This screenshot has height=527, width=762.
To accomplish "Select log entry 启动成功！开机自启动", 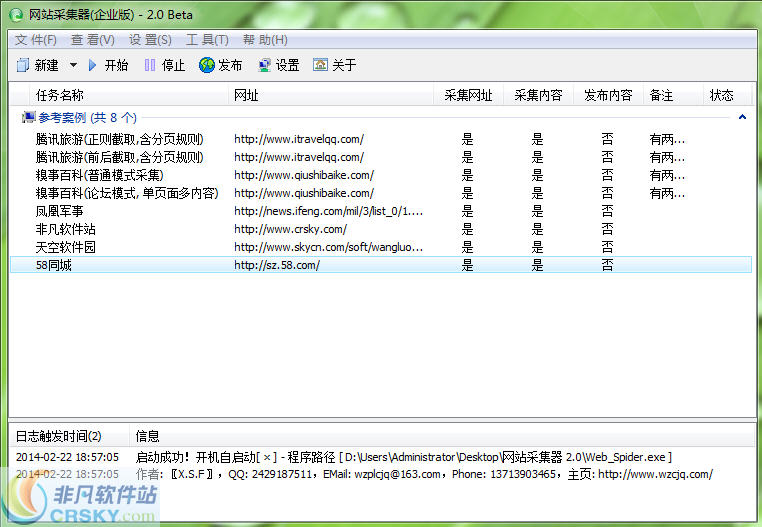I will point(403,457).
